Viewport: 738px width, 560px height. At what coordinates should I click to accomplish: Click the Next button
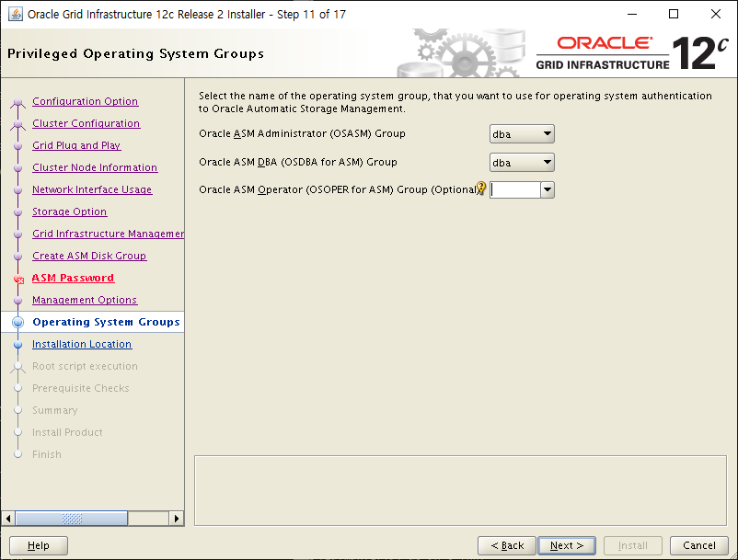coord(567,545)
